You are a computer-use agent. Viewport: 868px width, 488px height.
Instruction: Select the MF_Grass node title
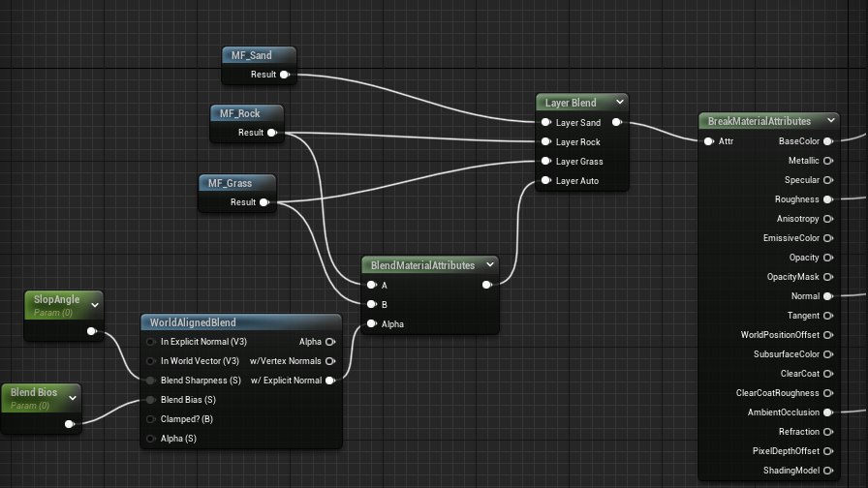[230, 183]
